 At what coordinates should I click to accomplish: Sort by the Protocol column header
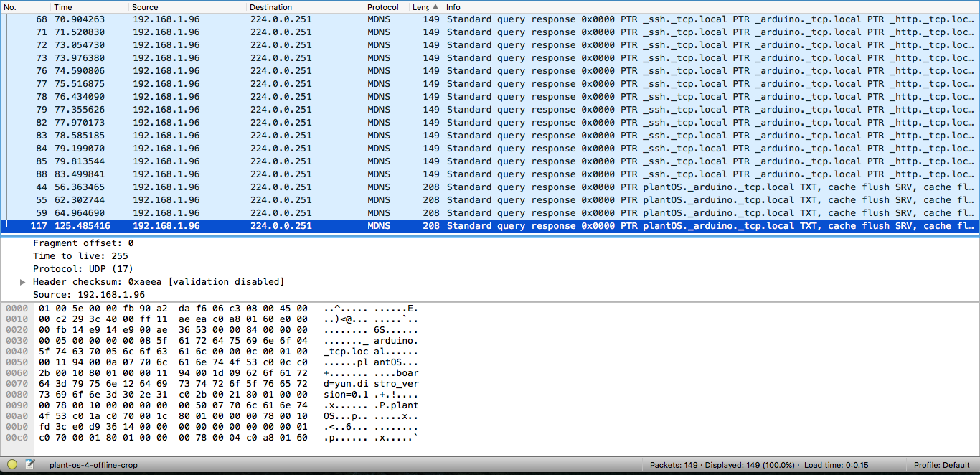pyautogui.click(x=384, y=6)
